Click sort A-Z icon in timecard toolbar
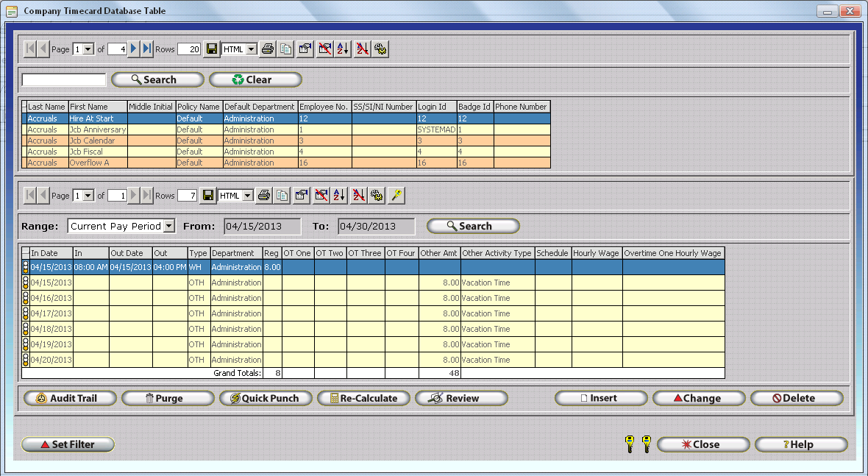Screen dimensions: 868x476 point(340,196)
